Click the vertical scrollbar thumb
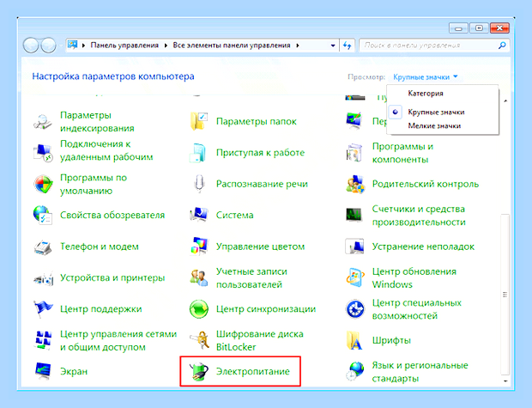Screen dimensions: 532x408 [x=505, y=295]
